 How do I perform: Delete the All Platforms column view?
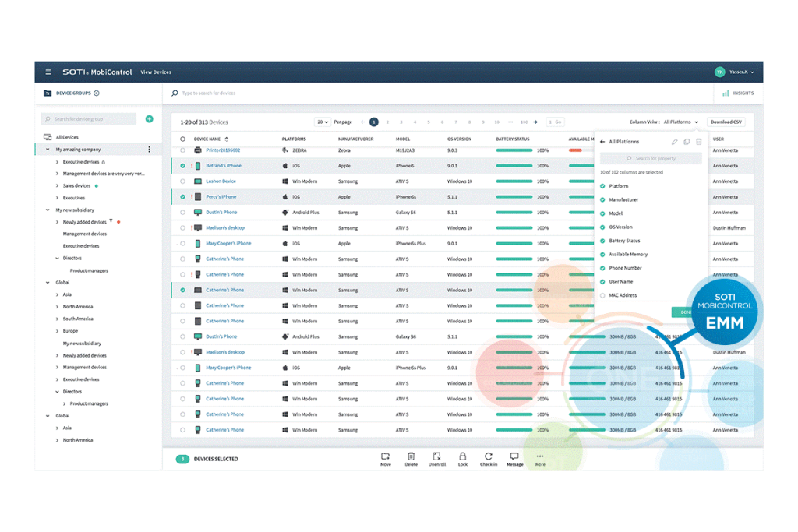[699, 142]
